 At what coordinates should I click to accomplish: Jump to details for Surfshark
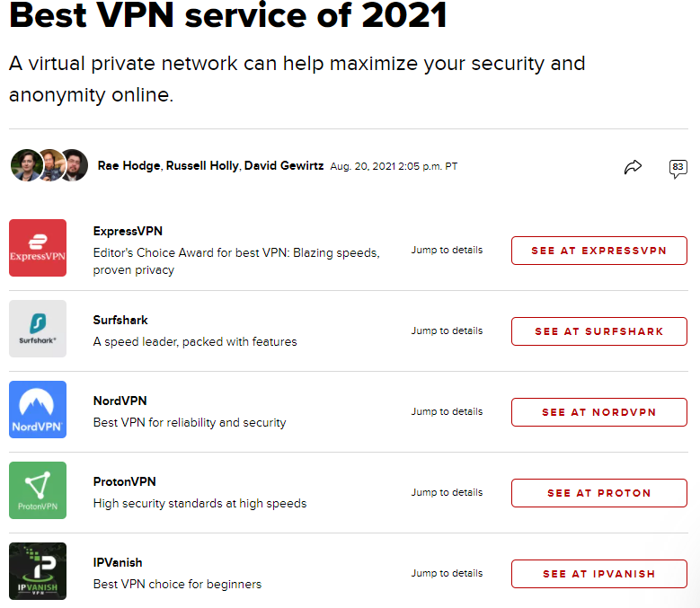(447, 330)
